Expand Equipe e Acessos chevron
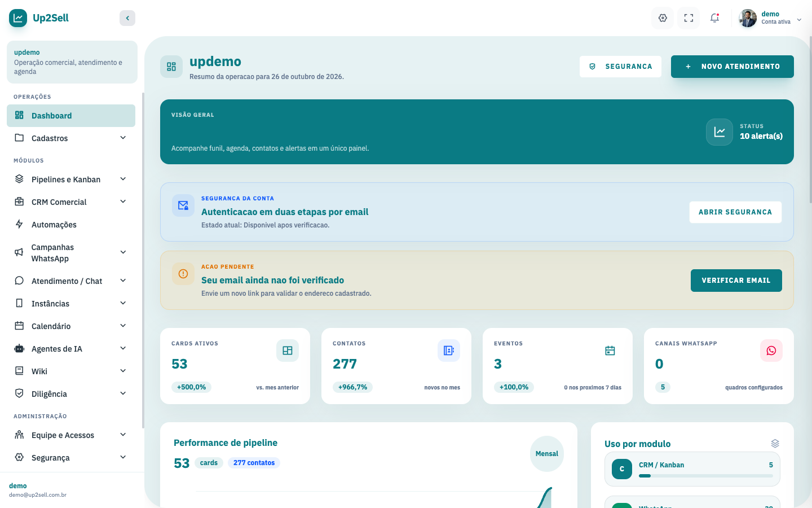 pyautogui.click(x=123, y=435)
